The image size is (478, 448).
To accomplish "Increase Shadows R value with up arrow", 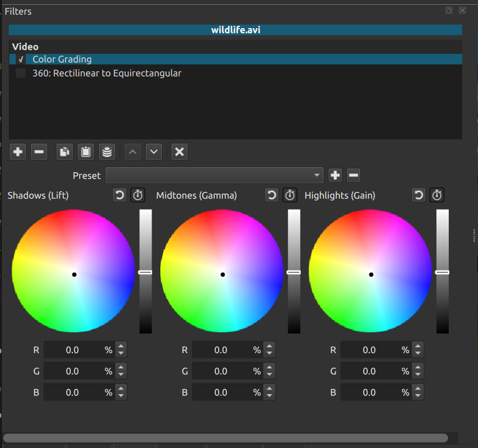I will 121,347.
